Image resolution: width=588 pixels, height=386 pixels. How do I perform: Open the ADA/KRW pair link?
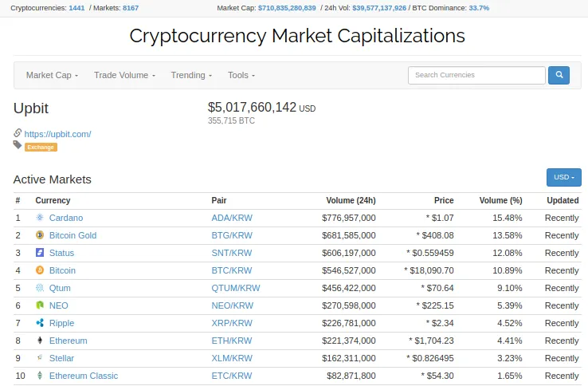point(232,218)
